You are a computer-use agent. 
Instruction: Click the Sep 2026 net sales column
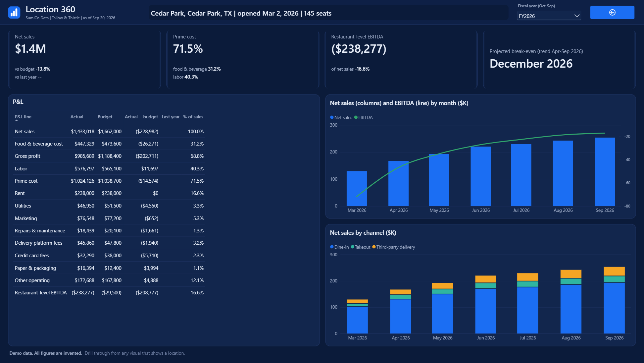(x=605, y=172)
